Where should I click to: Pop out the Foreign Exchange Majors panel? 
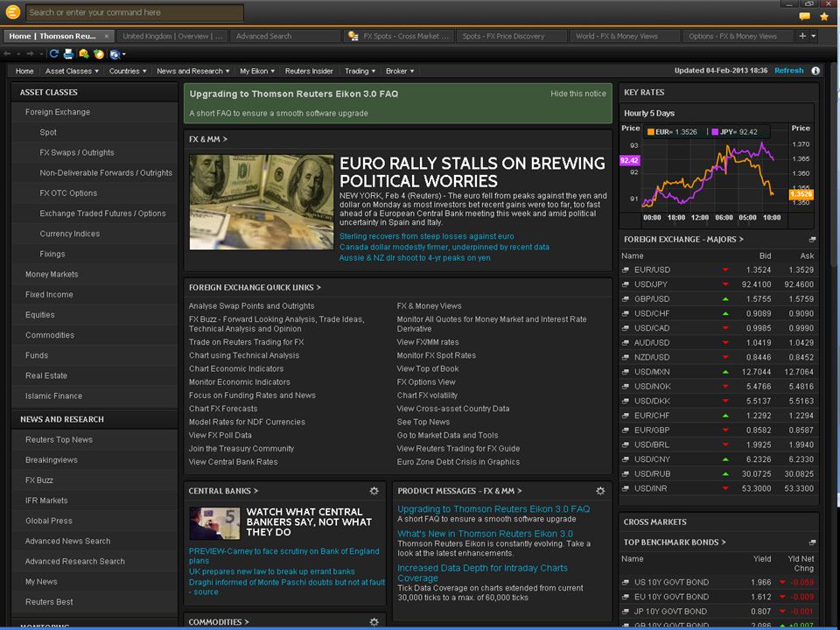[812, 240]
